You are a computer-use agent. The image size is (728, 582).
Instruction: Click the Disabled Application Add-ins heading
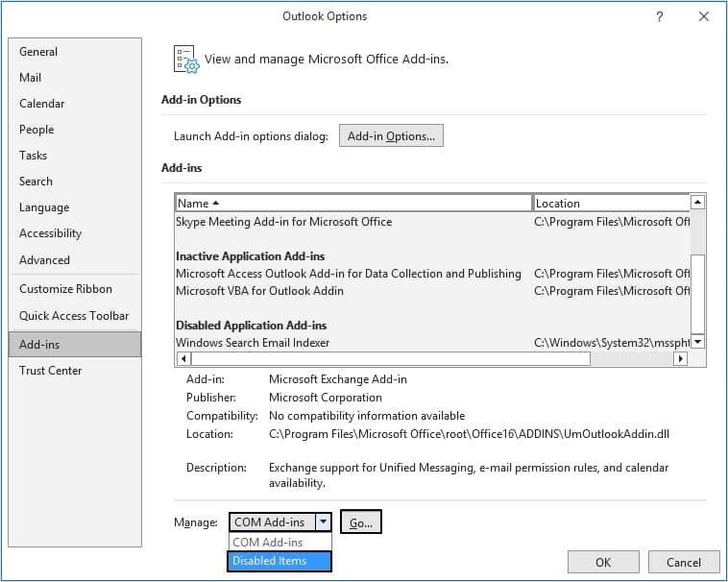[x=252, y=326]
